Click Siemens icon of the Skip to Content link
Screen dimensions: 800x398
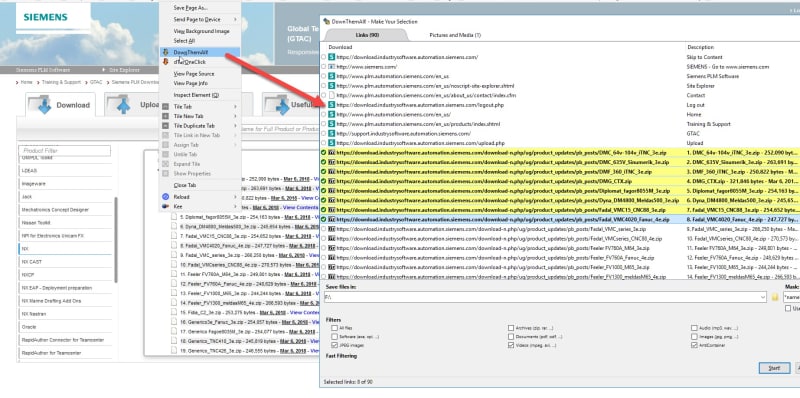331,57
